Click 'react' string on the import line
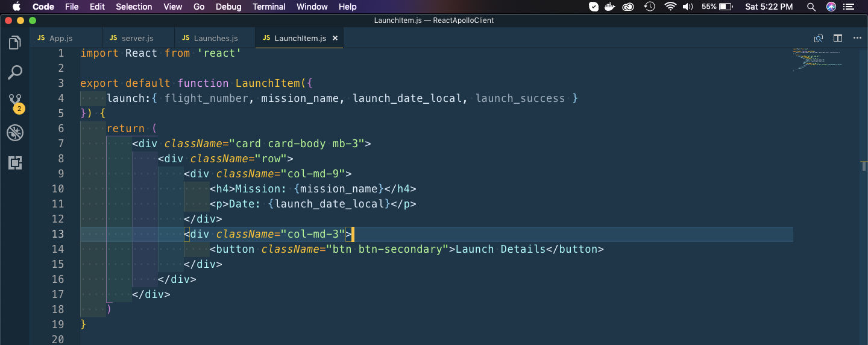 pos(219,53)
